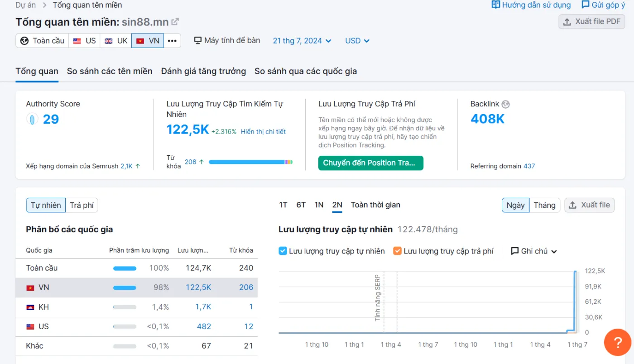Open the date dropdown 21 thg 7, 2024
634x364 pixels.
click(x=302, y=41)
